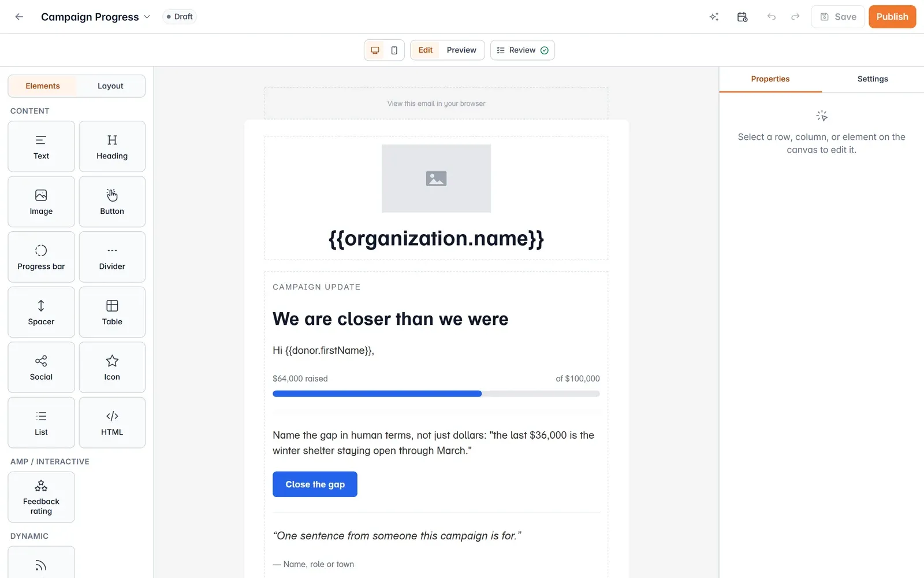Open the schedule calendar icon
Viewport: 924px width, 578px height.
coord(743,17)
